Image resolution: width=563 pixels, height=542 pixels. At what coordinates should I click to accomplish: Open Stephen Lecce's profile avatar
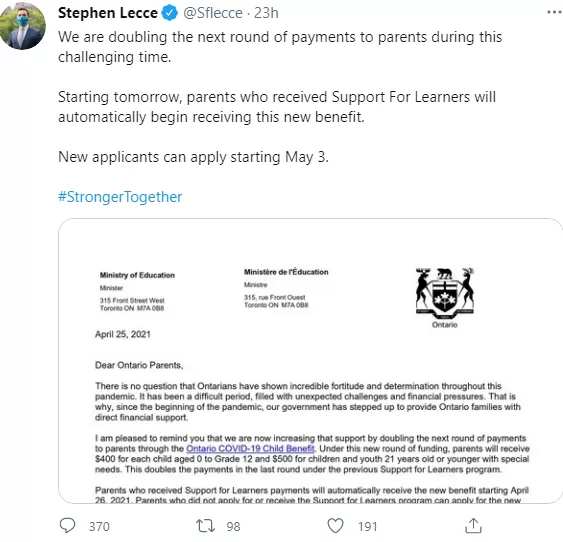click(x=22, y=26)
